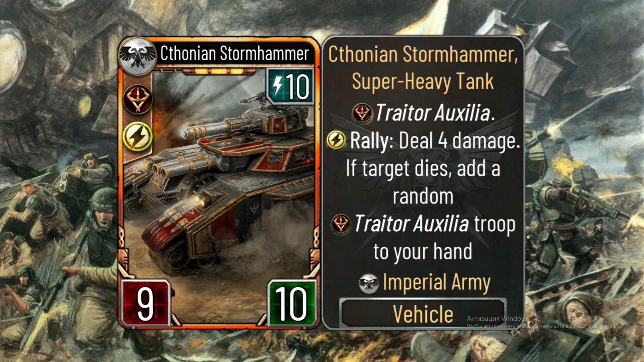Click the energy cost 10 badge
Viewport: 644px width, 362px height.
[291, 86]
